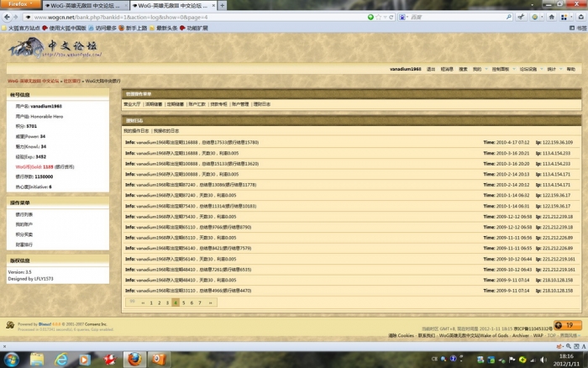Open 财富排行 in the left sidebar
588x368 pixels.
(x=24, y=244)
